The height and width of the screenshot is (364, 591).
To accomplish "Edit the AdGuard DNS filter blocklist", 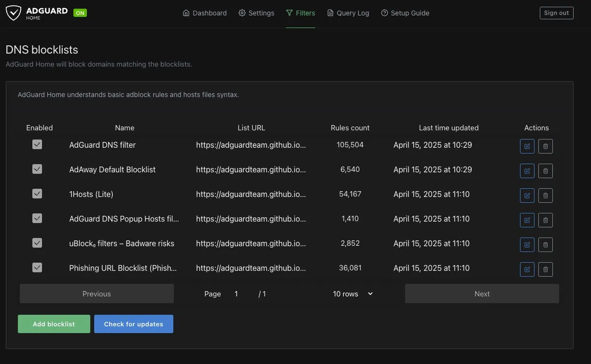I will click(x=527, y=146).
